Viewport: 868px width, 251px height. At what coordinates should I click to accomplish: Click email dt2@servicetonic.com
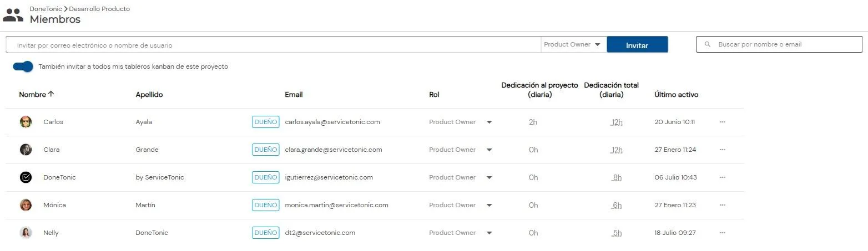(320, 233)
